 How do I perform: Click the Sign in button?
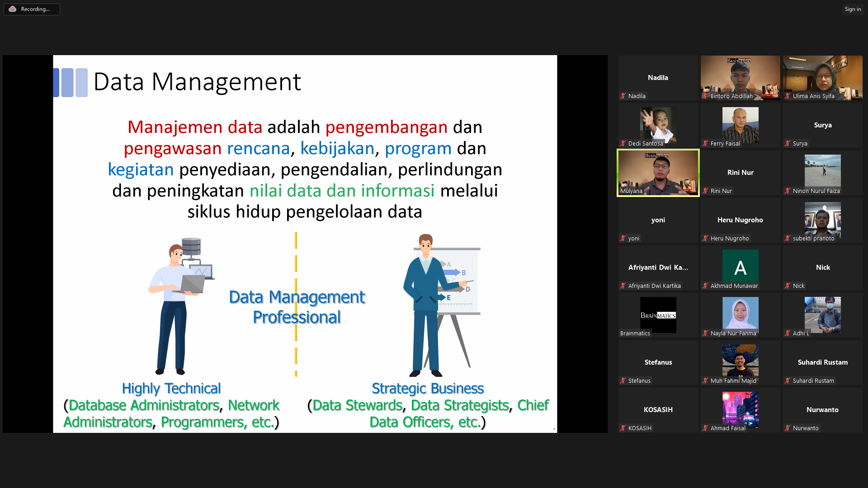[x=852, y=9]
